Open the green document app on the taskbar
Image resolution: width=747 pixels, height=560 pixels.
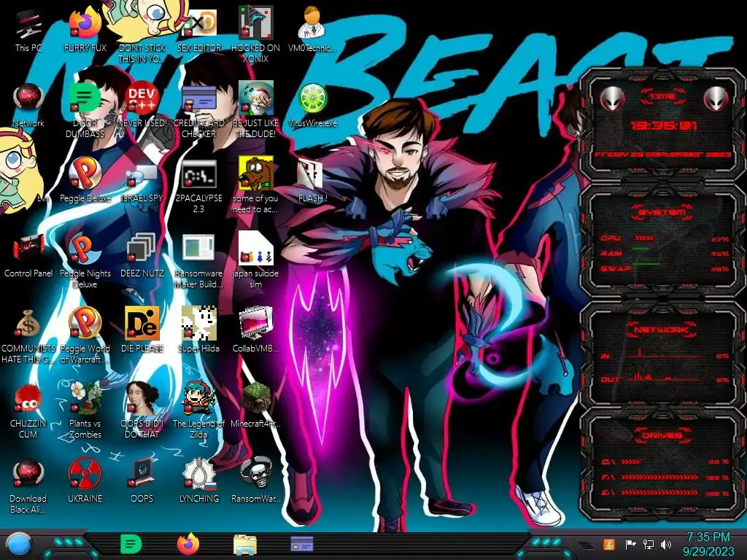click(131, 544)
